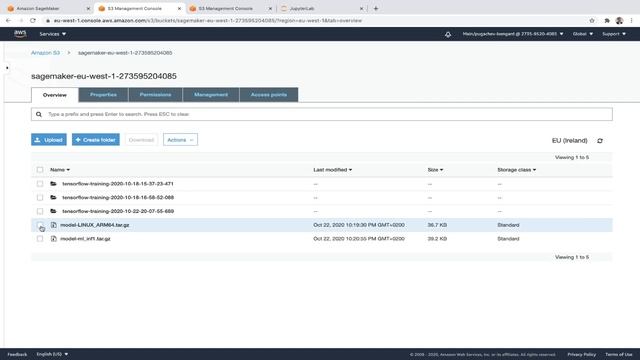Click the browser address bar
Screen dimensions: 640x360
pyautogui.click(x=314, y=20)
